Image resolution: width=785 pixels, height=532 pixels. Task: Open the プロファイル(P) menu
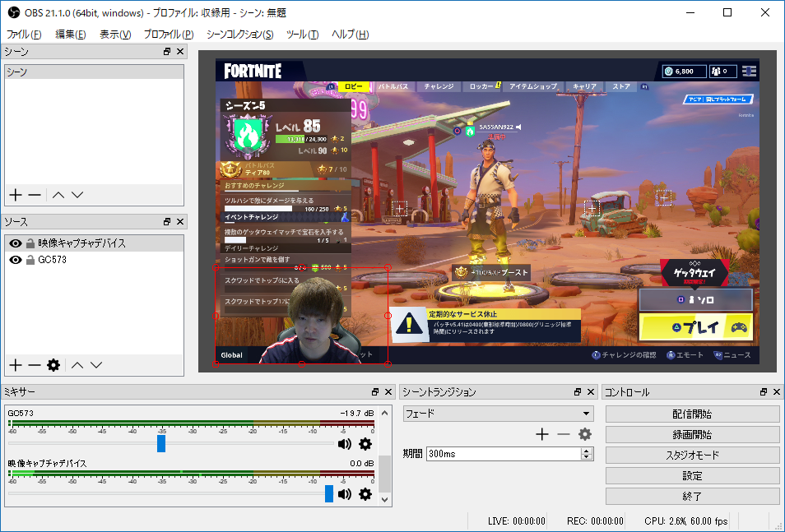point(169,34)
